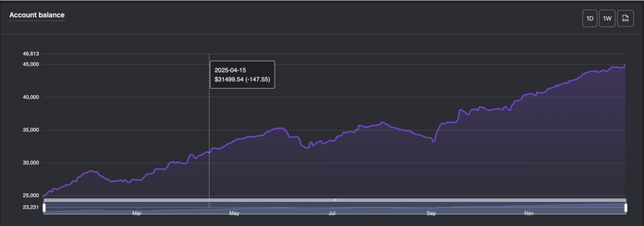Image resolution: width=644 pixels, height=226 pixels.
Task: Click the Sep label in range navigator
Action: pos(431,213)
